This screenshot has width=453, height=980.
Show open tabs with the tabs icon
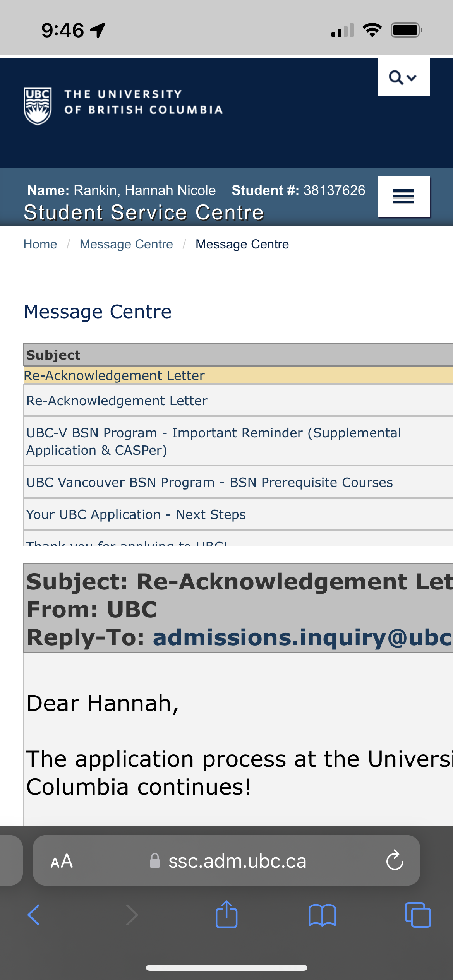418,915
